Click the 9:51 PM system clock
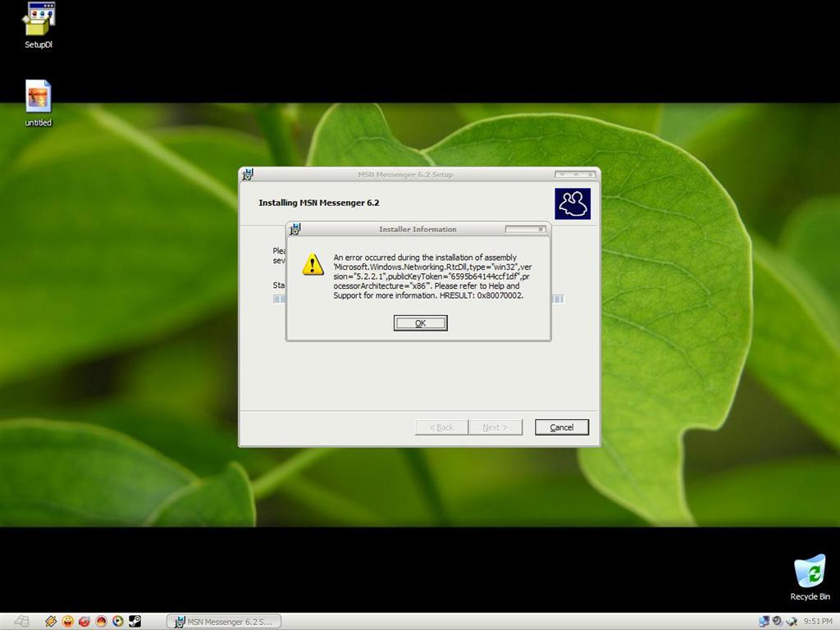This screenshot has width=840, height=630. pos(818,622)
